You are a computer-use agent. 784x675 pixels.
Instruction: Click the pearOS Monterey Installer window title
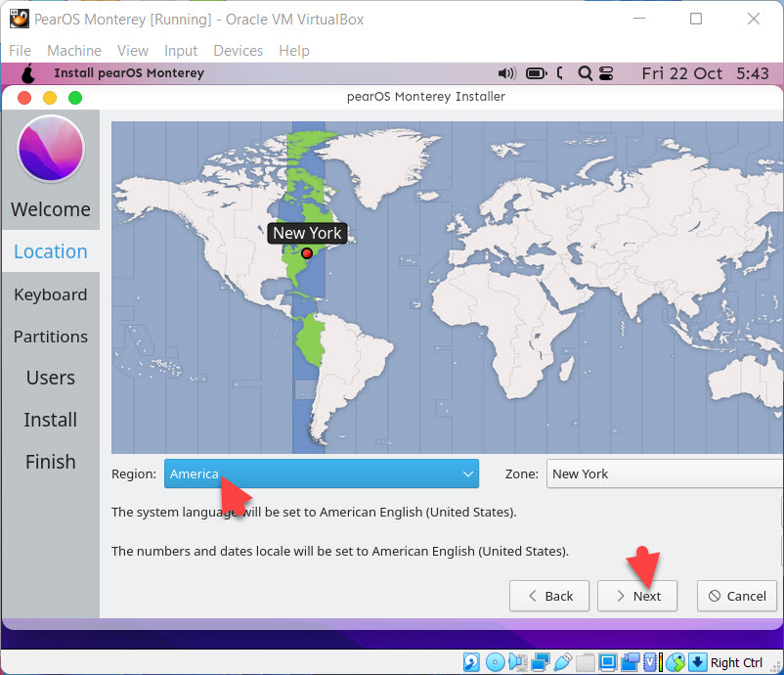click(426, 96)
